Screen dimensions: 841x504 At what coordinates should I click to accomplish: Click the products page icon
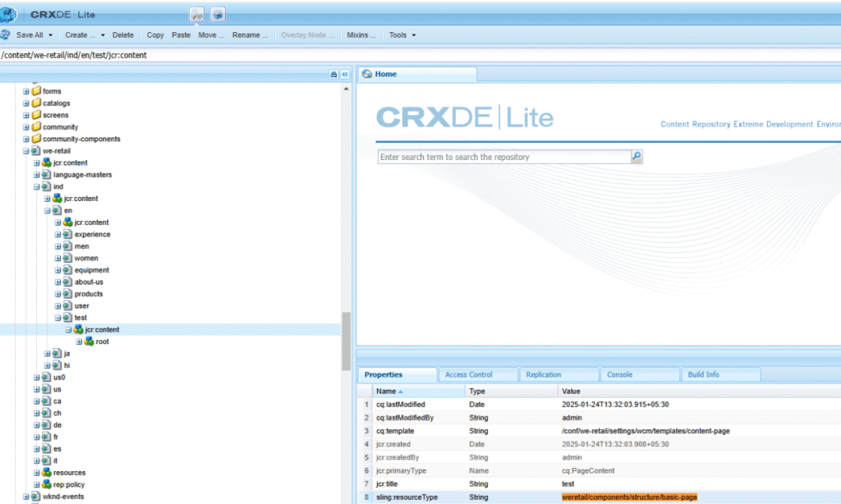tap(67, 294)
